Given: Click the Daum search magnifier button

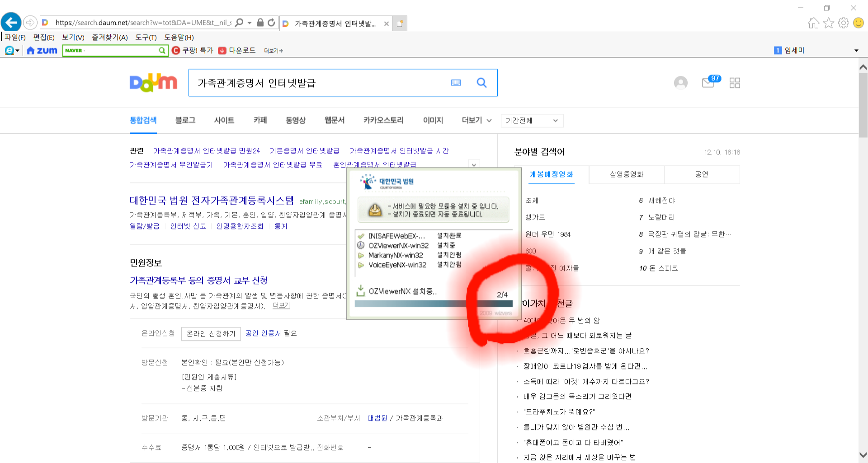Looking at the screenshot, I should (482, 83).
